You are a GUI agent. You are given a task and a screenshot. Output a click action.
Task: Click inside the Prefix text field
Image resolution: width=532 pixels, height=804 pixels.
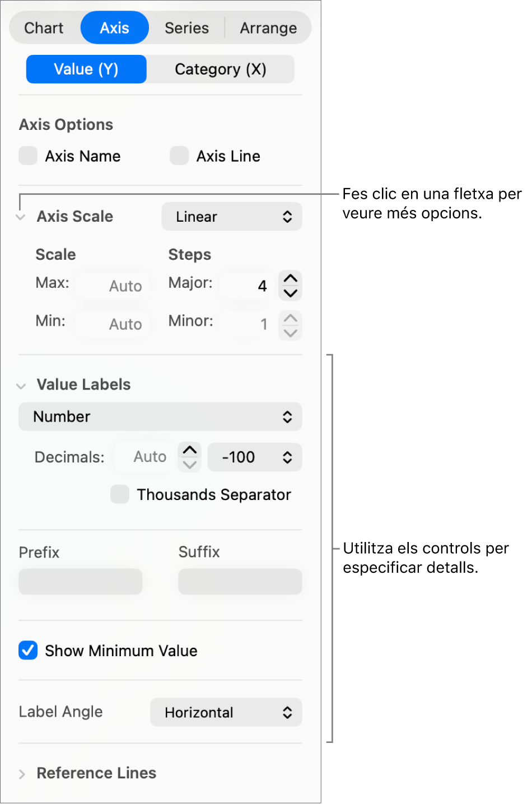tap(80, 582)
